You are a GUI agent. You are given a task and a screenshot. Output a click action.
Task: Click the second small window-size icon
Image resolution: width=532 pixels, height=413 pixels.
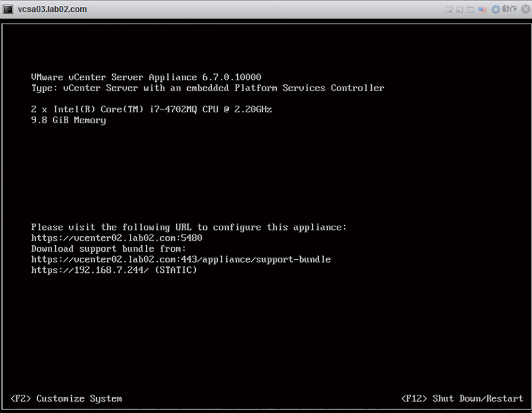pos(460,10)
